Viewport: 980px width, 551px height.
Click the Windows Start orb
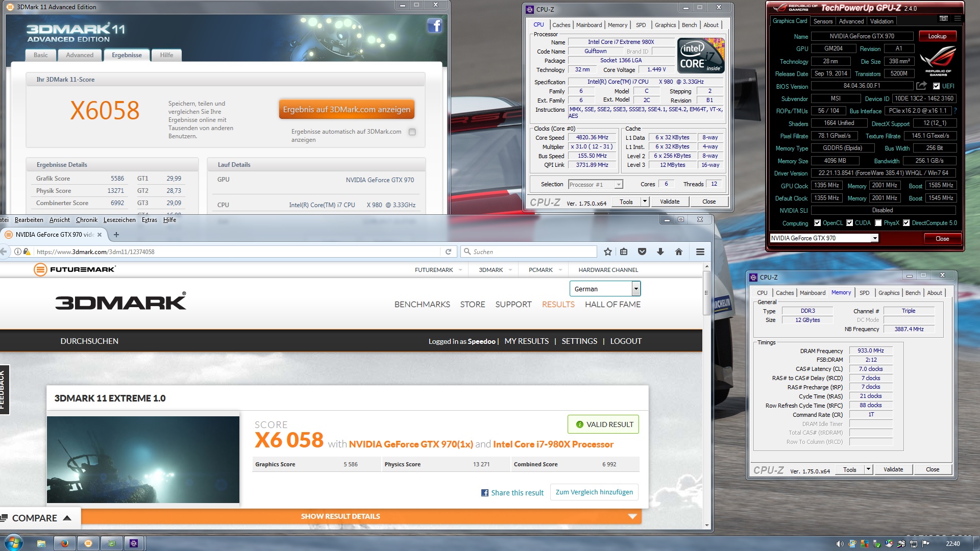(x=14, y=543)
